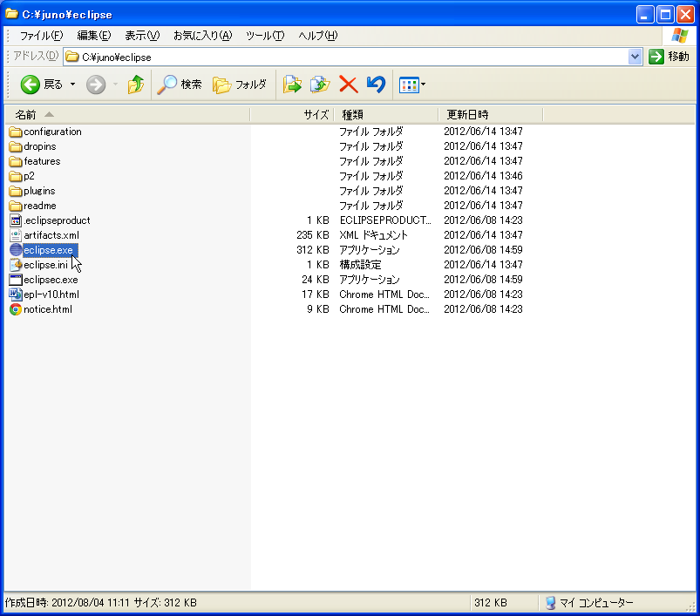Screen dimensions: 700x616
Task: Select the artifacts.xml file icon
Action: coord(16,235)
